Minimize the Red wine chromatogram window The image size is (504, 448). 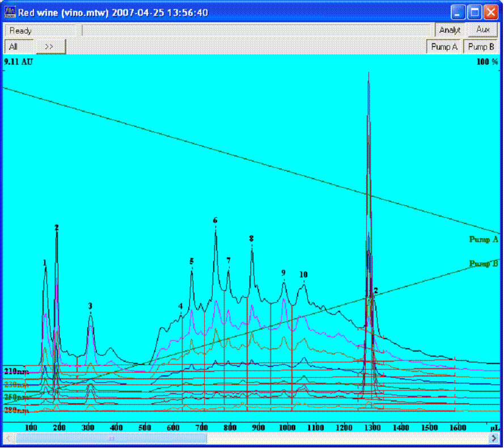(x=458, y=12)
